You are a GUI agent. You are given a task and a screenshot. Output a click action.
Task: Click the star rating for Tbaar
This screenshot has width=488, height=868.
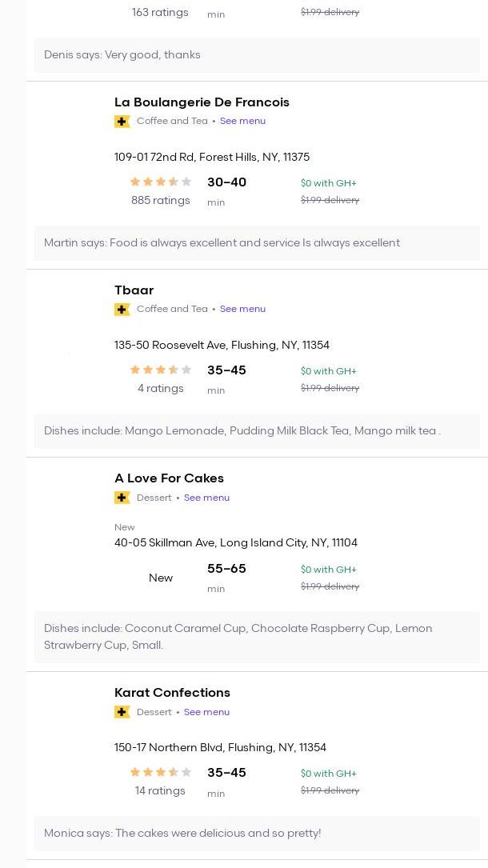click(161, 370)
